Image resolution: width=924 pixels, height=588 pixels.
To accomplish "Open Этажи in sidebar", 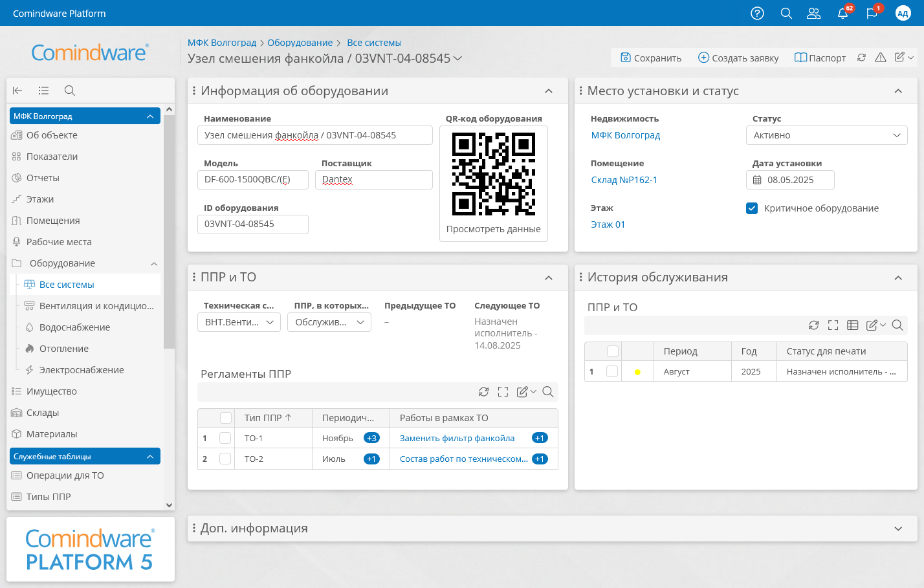I will click(40, 199).
